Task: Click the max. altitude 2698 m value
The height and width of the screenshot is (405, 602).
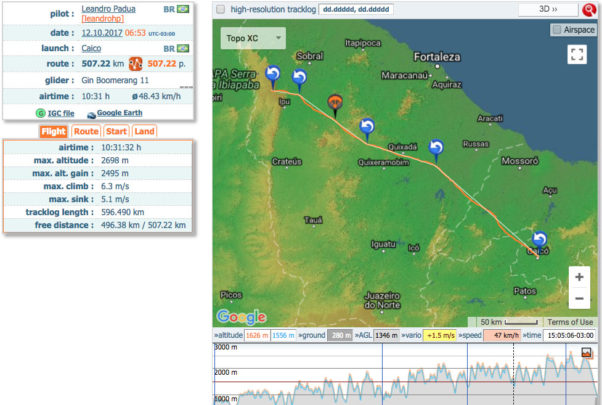Action: tap(114, 160)
